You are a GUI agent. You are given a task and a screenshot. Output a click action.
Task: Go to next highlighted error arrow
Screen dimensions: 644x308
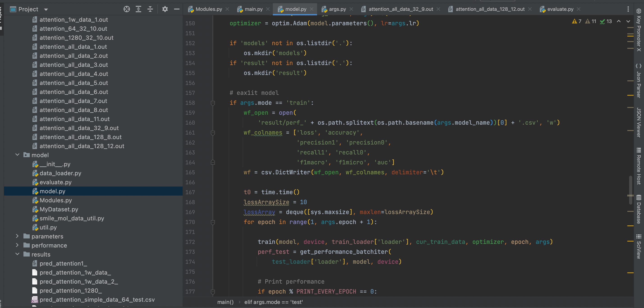(x=628, y=21)
